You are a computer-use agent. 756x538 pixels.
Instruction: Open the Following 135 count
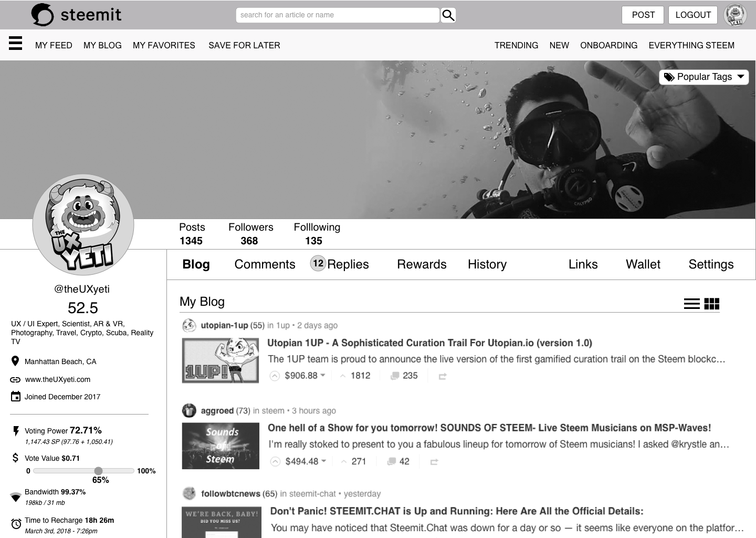click(317, 234)
